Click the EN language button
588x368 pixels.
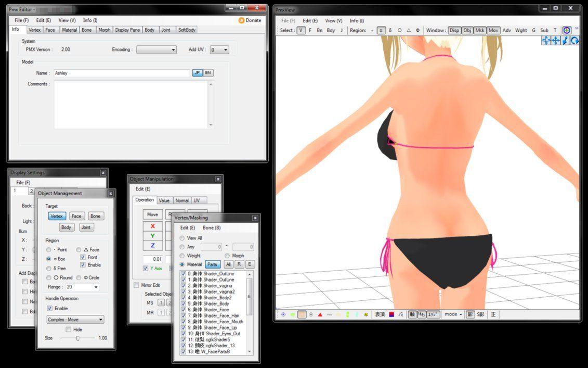[208, 73]
